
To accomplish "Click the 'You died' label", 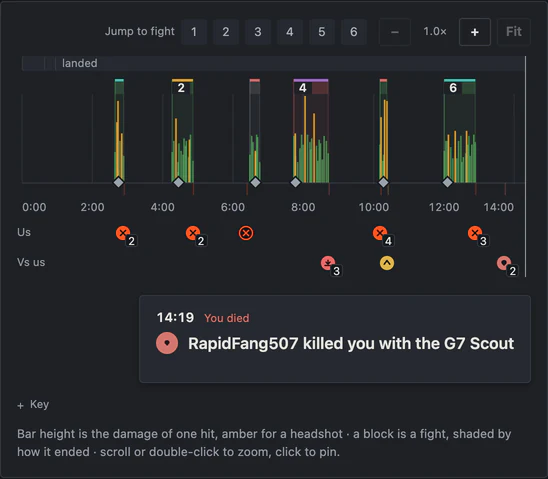I will click(x=227, y=318).
